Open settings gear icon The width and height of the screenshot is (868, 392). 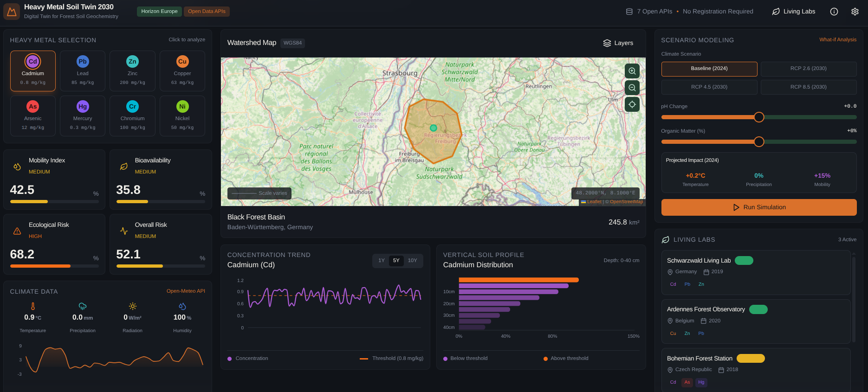click(855, 12)
